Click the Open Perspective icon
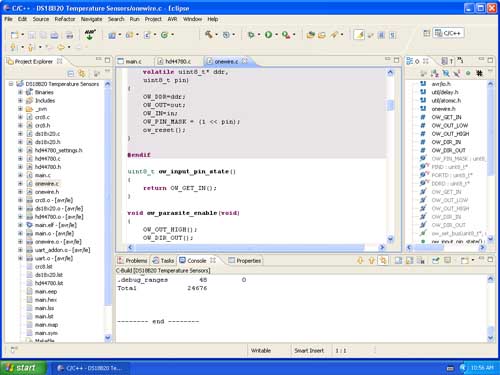Image resolution: width=500 pixels, height=375 pixels. (x=427, y=33)
